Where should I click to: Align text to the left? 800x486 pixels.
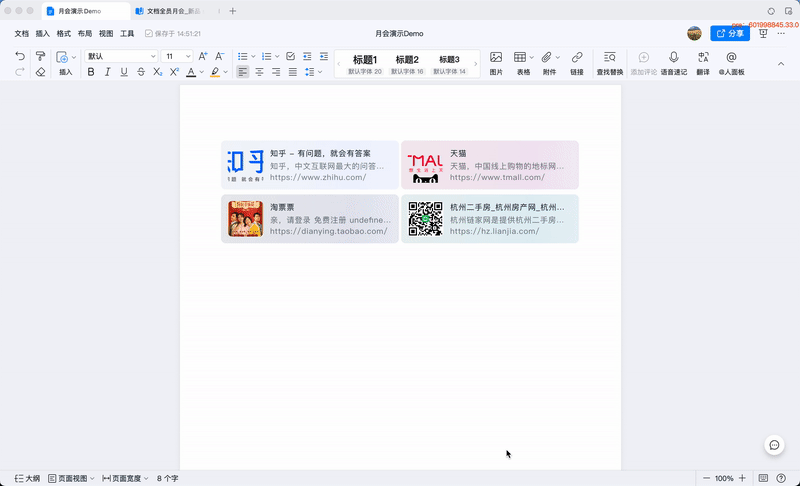(x=243, y=72)
